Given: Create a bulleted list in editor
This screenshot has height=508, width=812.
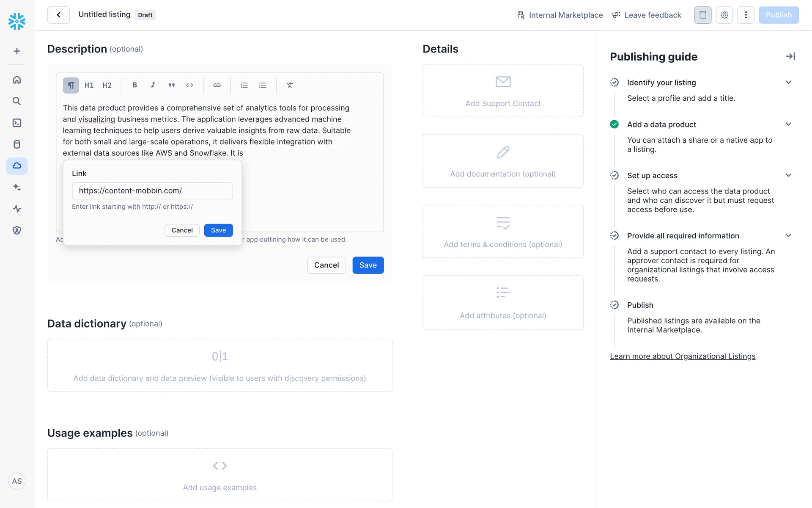Looking at the screenshot, I should pos(262,85).
